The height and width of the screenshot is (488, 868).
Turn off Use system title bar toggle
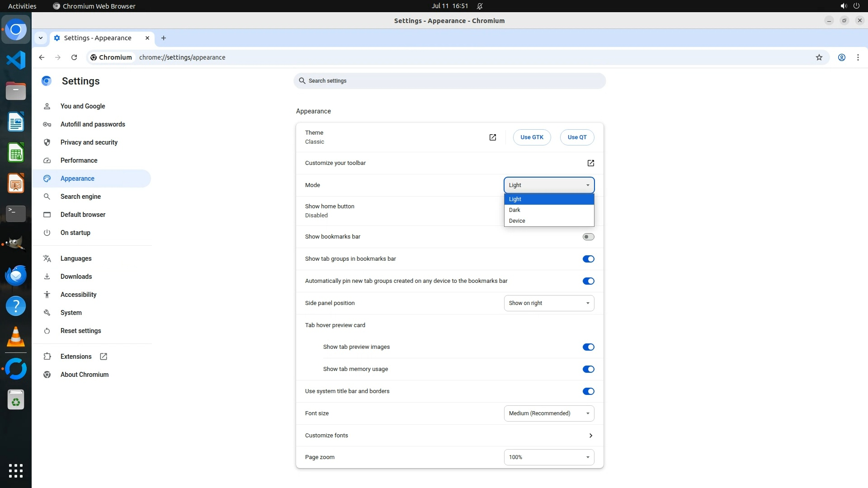[x=588, y=391]
